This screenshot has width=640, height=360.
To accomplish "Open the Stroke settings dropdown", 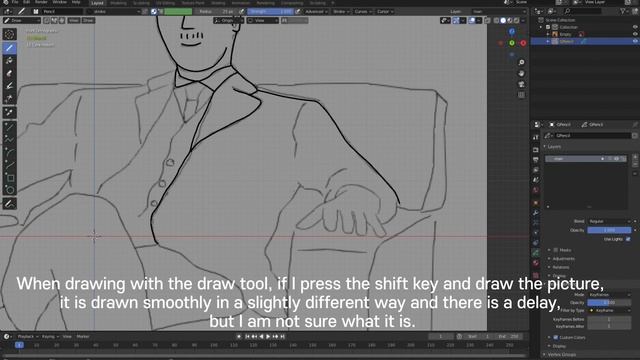I will [x=341, y=11].
